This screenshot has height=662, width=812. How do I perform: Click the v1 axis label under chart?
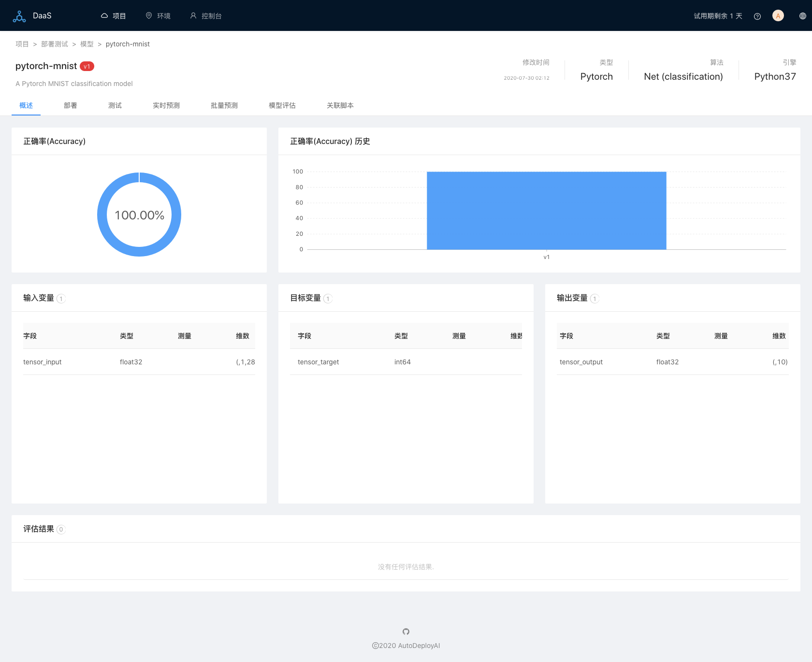547,257
